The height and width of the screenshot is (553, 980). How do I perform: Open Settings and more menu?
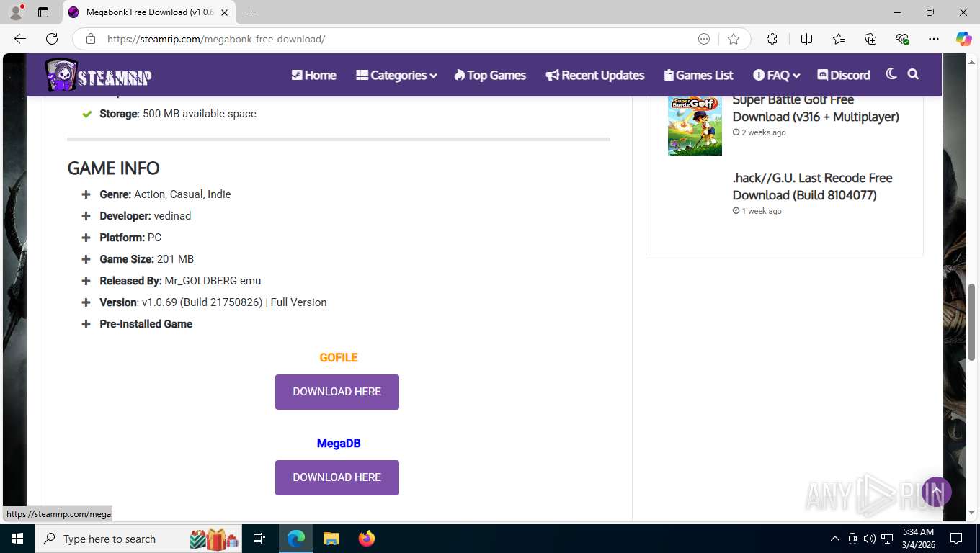(934, 39)
